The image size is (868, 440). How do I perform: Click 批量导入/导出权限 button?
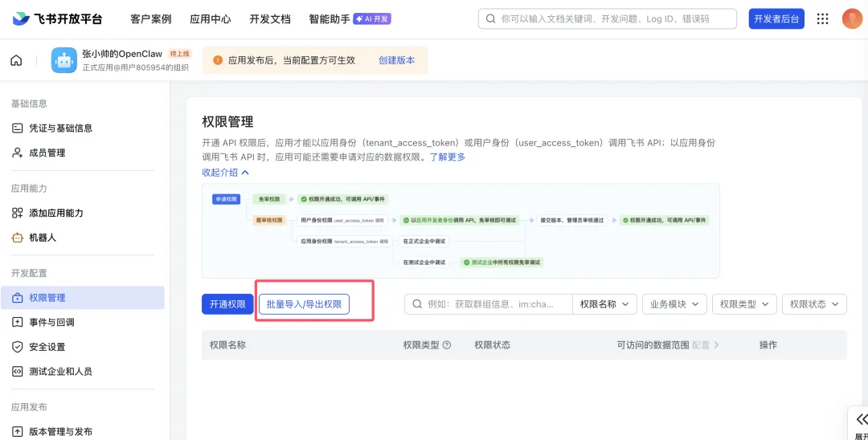tap(304, 304)
